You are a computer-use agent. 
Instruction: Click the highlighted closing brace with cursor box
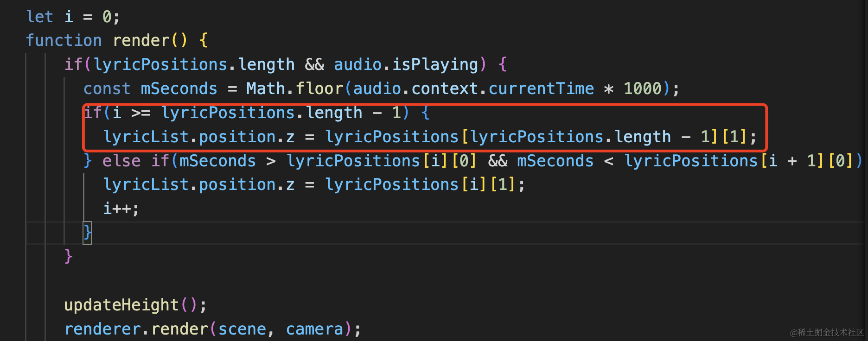(87, 233)
